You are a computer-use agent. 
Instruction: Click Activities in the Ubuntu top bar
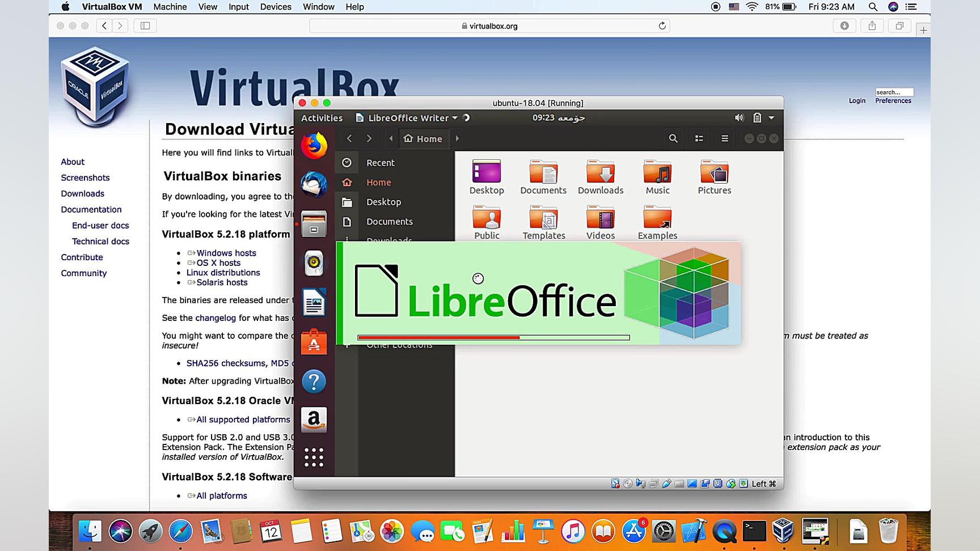pos(322,118)
